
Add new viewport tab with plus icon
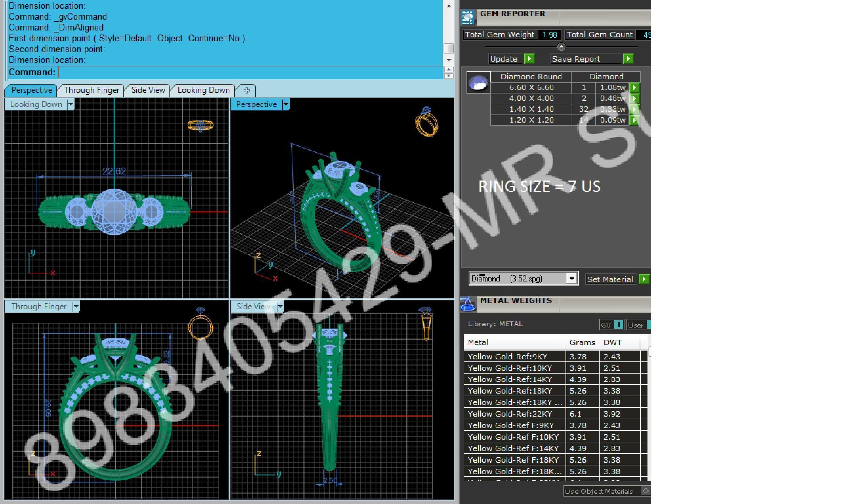(x=246, y=90)
